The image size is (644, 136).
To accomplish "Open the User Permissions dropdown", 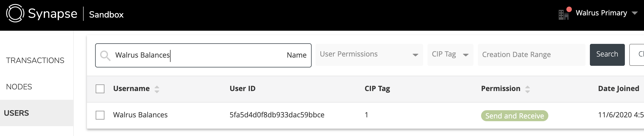I will pyautogui.click(x=369, y=55).
